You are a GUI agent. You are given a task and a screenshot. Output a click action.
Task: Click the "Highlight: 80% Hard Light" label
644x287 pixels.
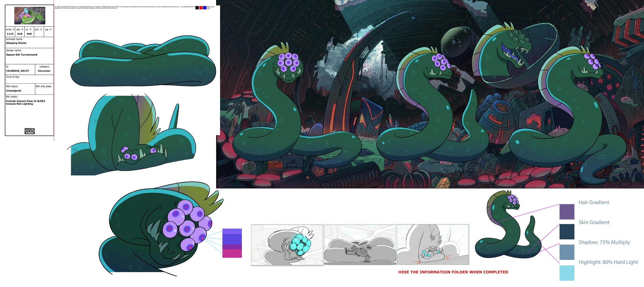(x=608, y=262)
